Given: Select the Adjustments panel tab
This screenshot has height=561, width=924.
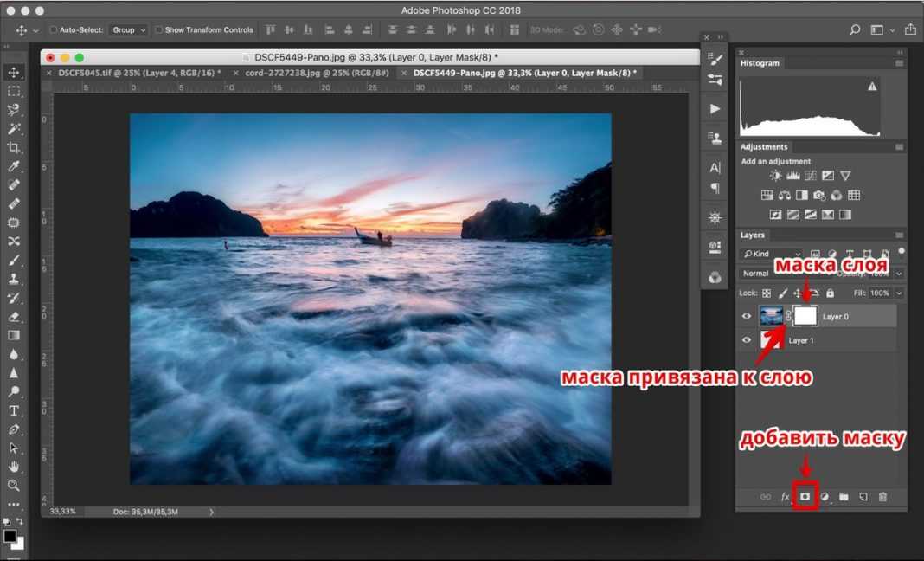Looking at the screenshot, I should coord(764,147).
